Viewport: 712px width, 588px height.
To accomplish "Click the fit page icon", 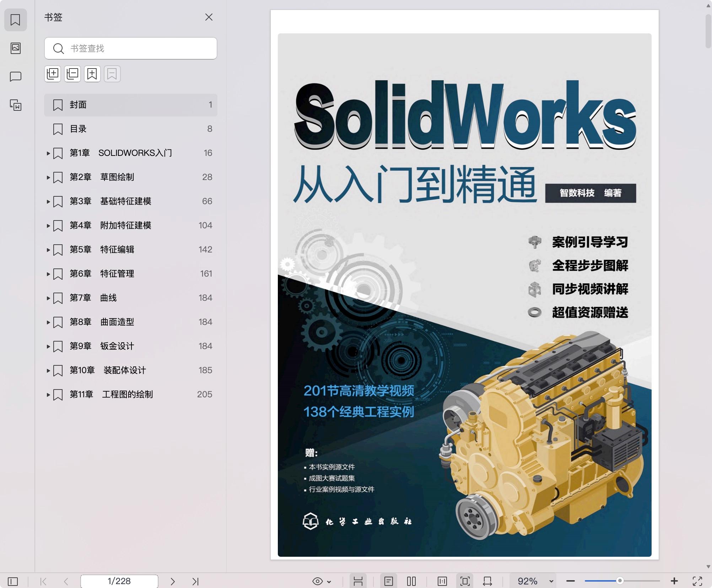I will click(465, 581).
